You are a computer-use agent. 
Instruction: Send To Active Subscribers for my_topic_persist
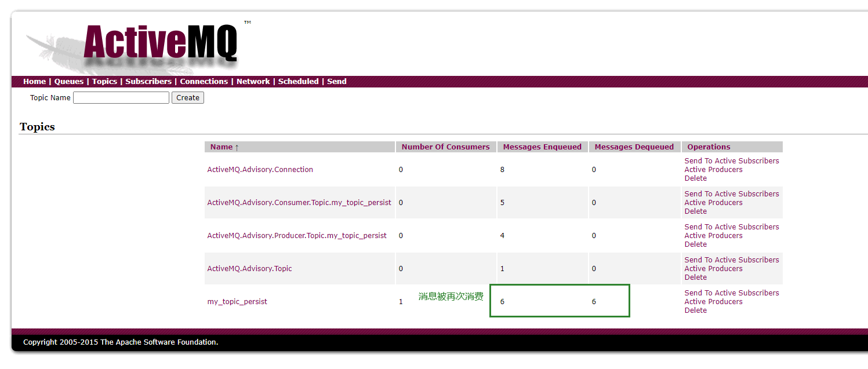pos(732,293)
